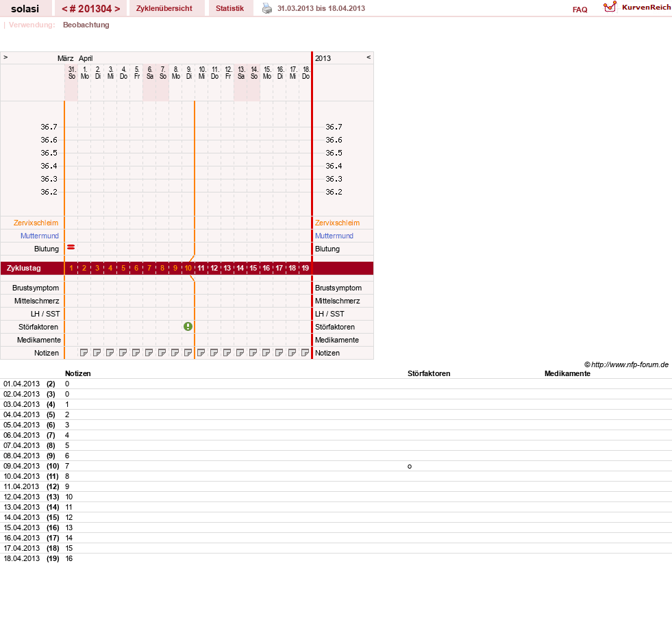The width and height of the screenshot is (672, 633).
Task: Select cycle day 10 in Zyklustag row
Action: click(188, 269)
